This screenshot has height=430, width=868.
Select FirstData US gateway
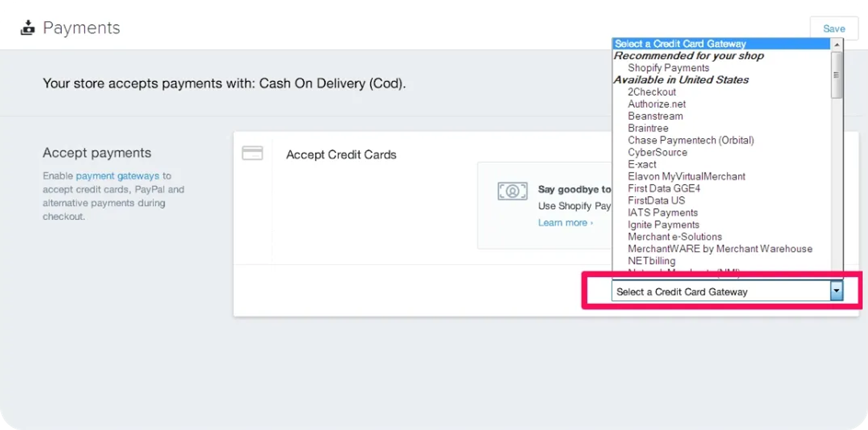click(656, 201)
